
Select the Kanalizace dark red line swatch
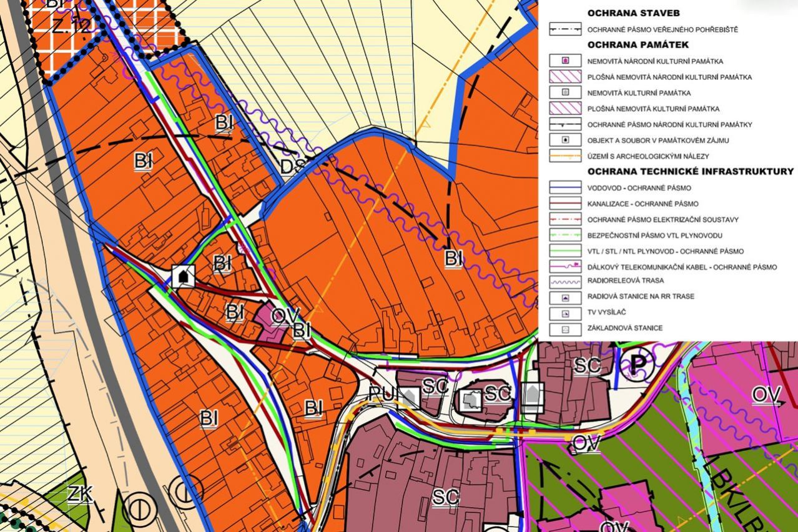coord(565,204)
